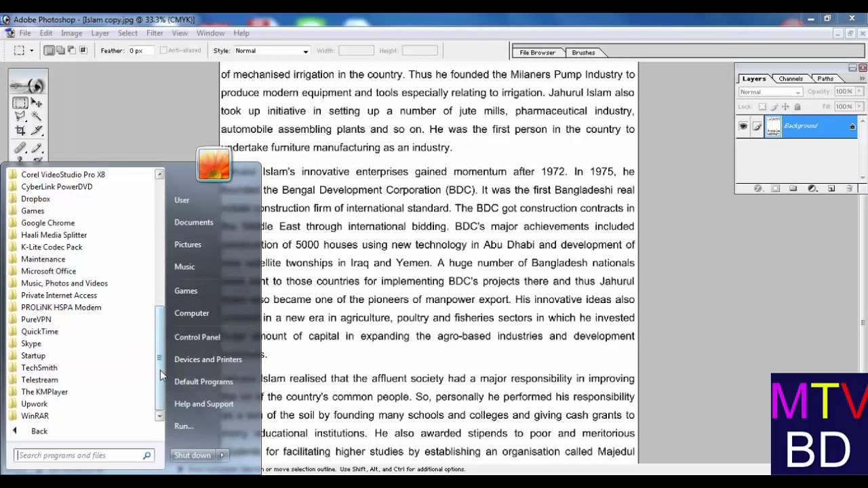Screen dimensions: 868x488
Task: Select the Slice tool
Action: [37, 130]
